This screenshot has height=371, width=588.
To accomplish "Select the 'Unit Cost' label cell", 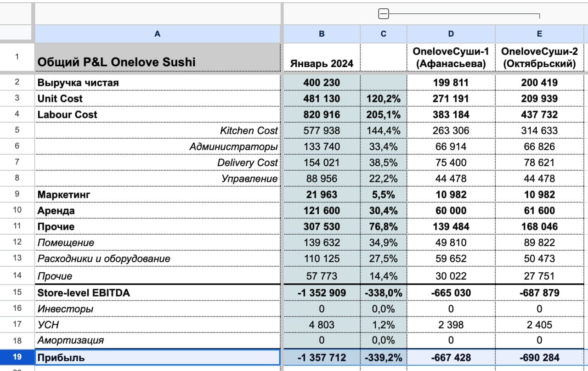I will click(x=158, y=98).
